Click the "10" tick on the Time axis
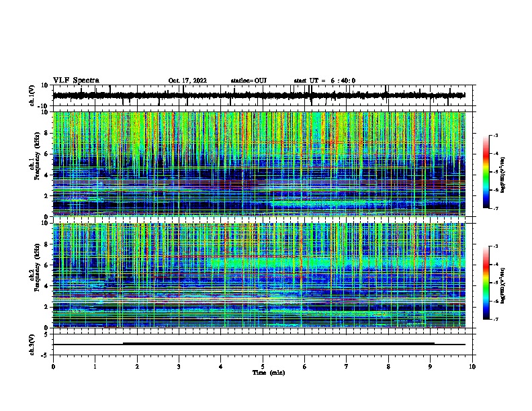 point(472,367)
